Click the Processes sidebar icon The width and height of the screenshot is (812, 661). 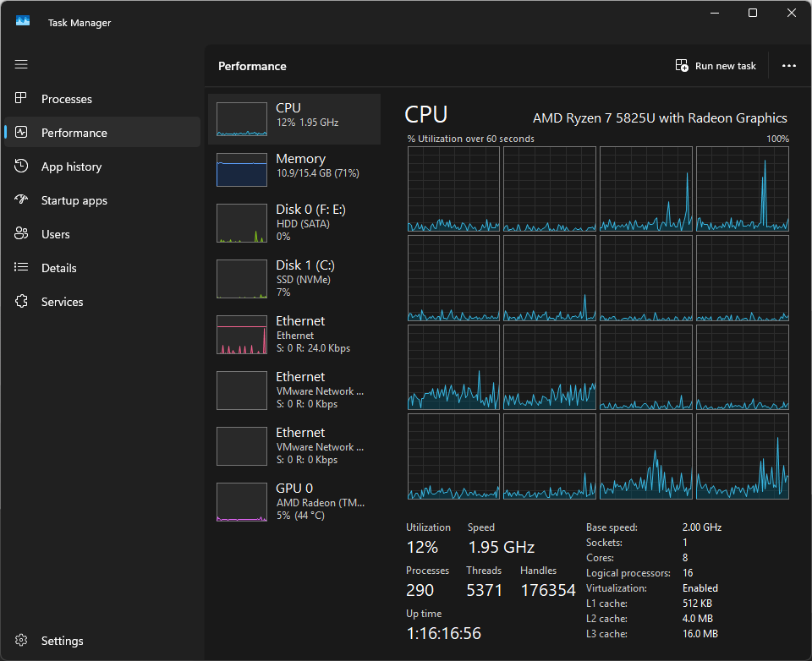(x=21, y=98)
